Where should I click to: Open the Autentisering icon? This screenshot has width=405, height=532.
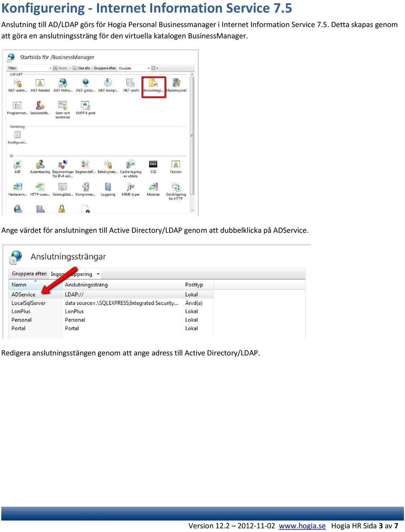click(x=40, y=167)
